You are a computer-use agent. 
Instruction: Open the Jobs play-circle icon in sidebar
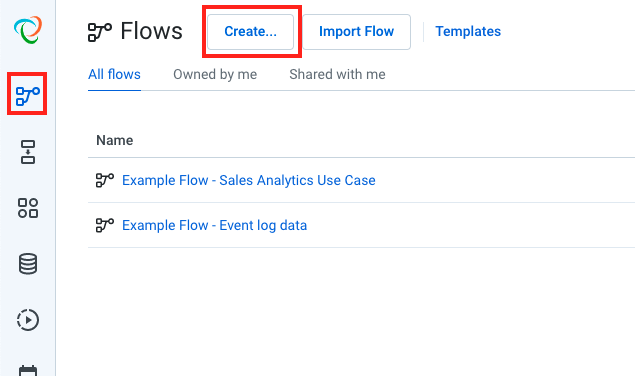click(28, 320)
